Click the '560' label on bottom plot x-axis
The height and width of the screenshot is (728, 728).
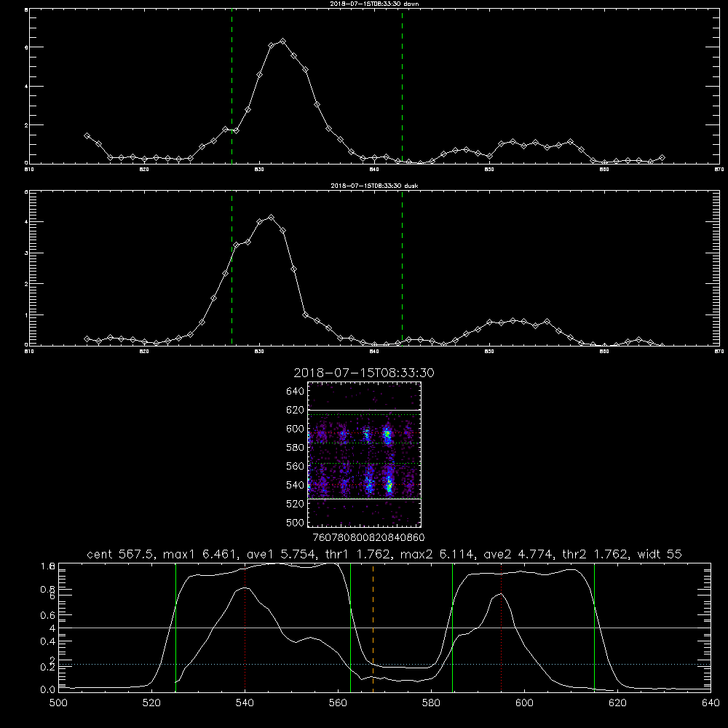pyautogui.click(x=338, y=703)
